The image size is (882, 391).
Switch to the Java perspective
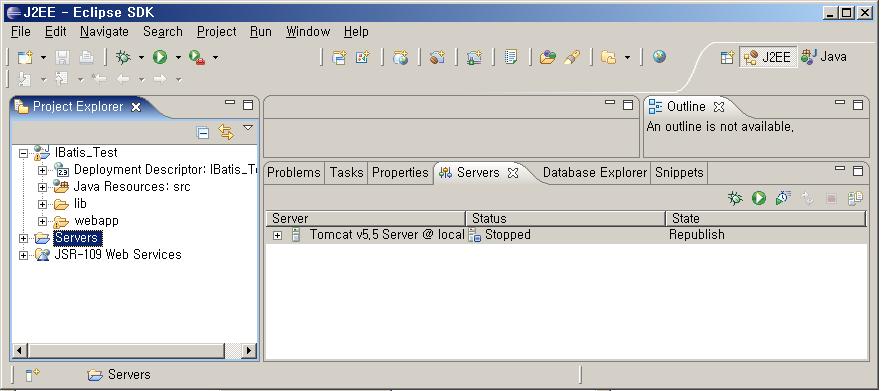coord(824,57)
